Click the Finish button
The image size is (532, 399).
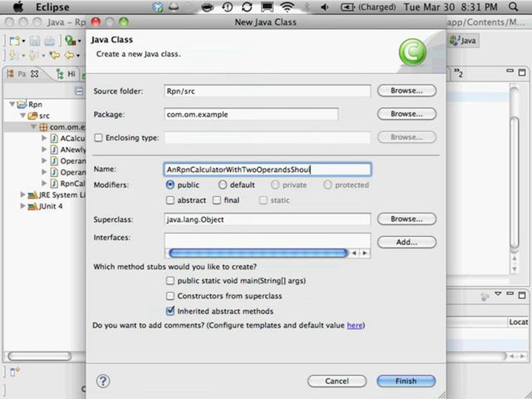click(x=406, y=381)
